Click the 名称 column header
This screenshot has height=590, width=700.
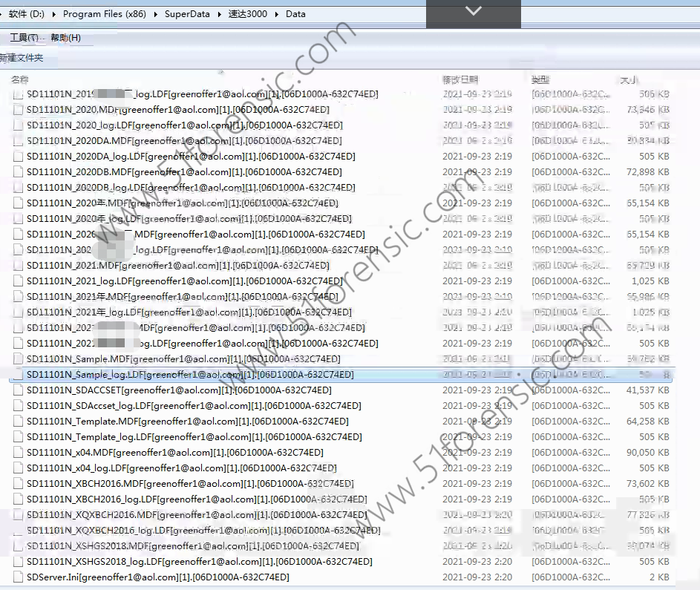coord(20,79)
